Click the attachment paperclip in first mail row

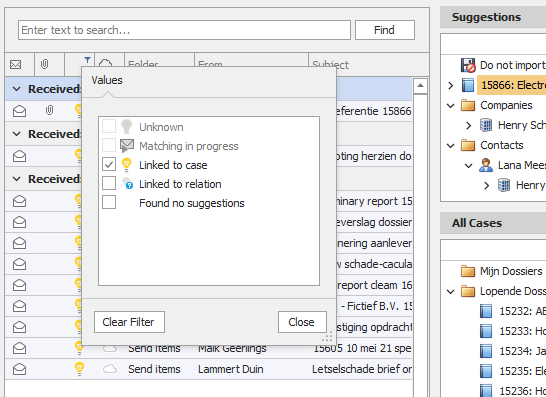point(49,111)
